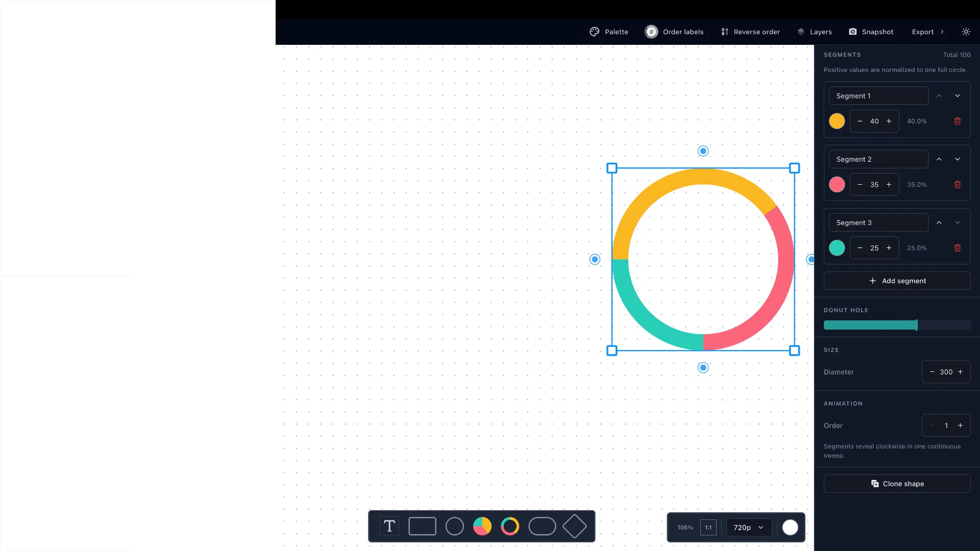
Task: Edit the Segment 1 name field
Action: pyautogui.click(x=878, y=96)
